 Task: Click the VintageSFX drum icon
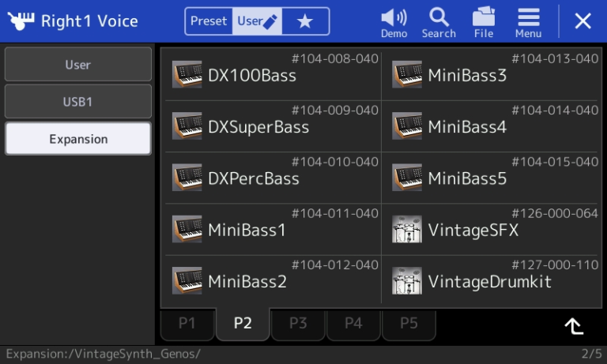[x=407, y=229]
